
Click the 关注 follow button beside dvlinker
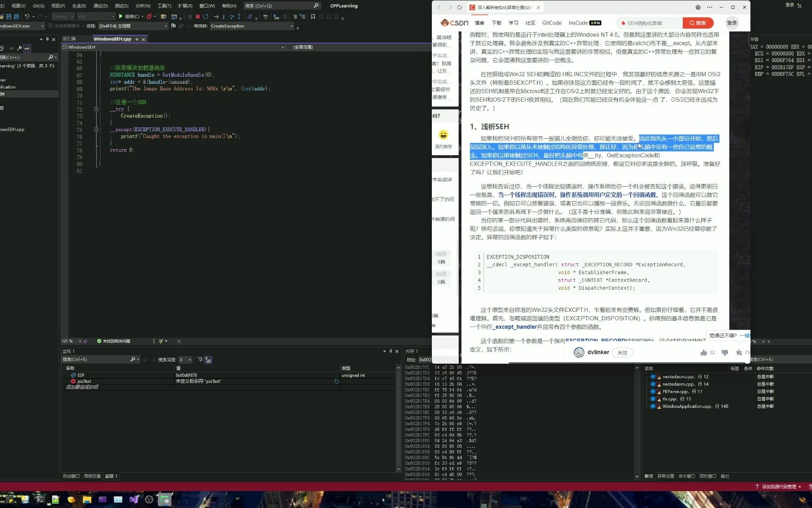(x=622, y=352)
